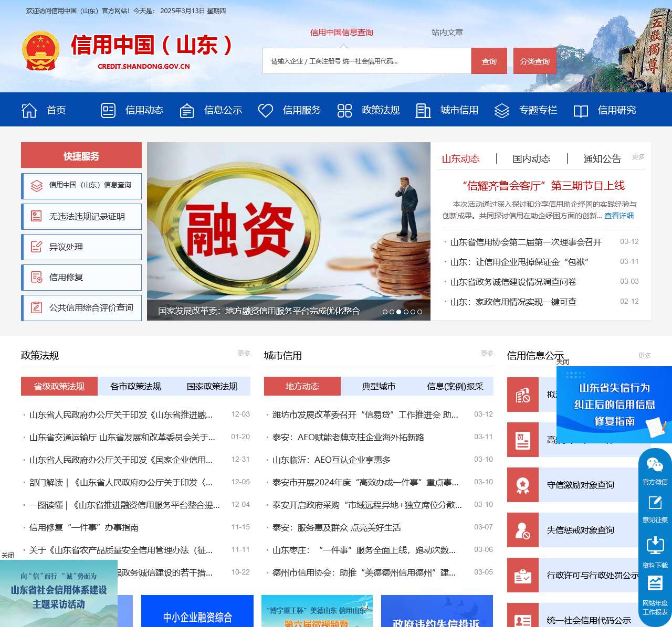The height and width of the screenshot is (627, 672).
Task: Click the 信息公示 clipboard icon
Action: click(187, 111)
